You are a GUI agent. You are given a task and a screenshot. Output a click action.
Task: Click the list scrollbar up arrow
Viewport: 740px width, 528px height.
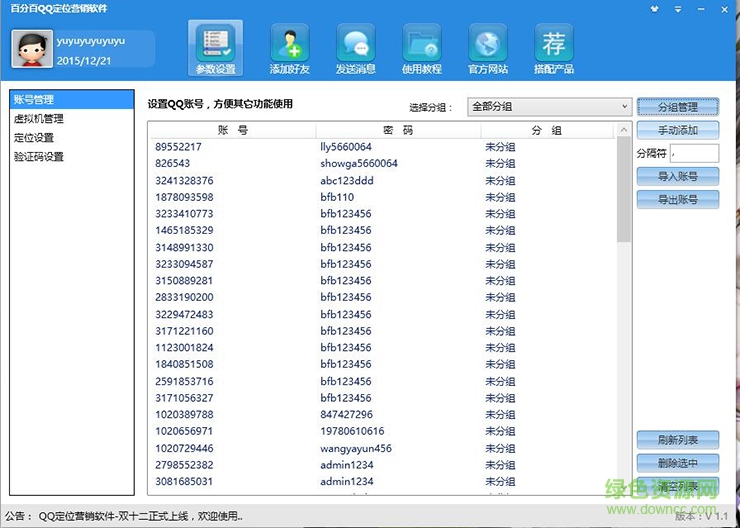click(x=623, y=130)
